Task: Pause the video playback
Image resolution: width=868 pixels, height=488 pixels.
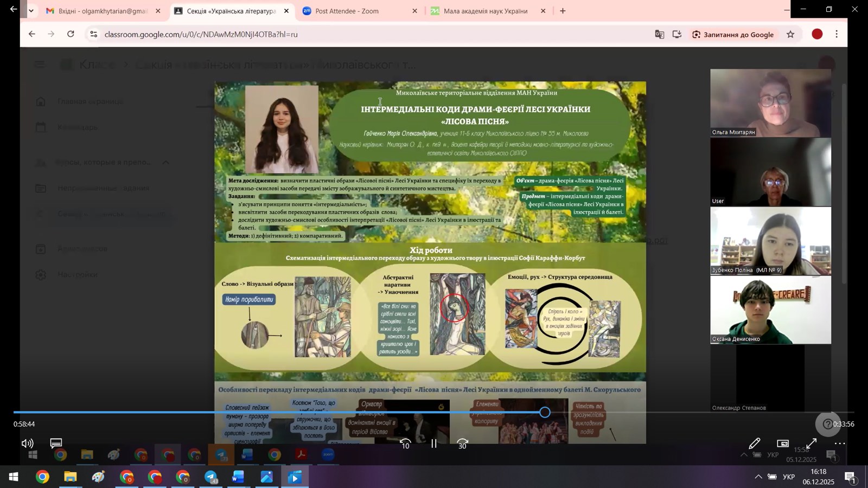Action: pyautogui.click(x=434, y=444)
